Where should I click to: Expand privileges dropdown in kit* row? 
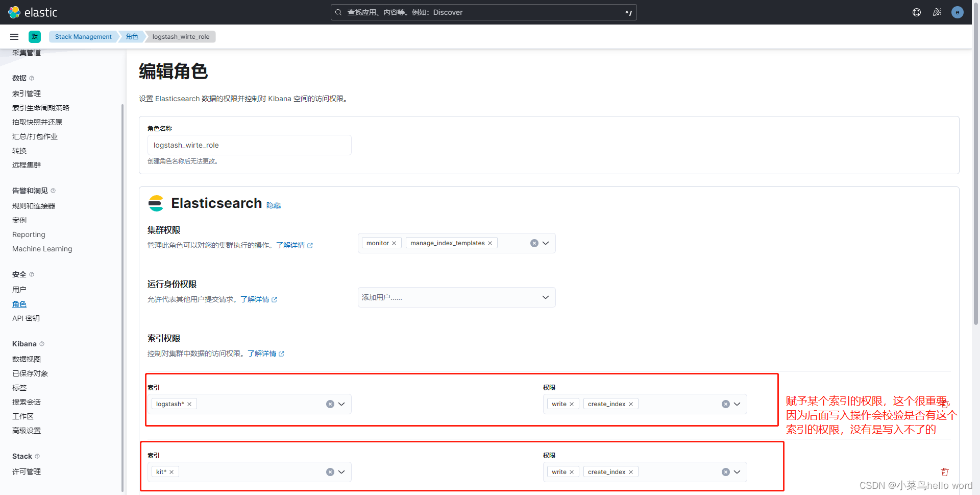click(737, 472)
